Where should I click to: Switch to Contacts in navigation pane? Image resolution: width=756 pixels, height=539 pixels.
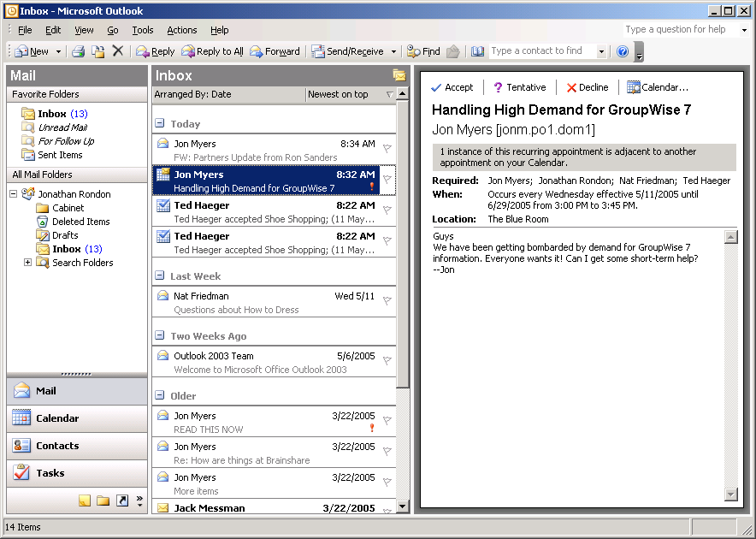point(77,446)
